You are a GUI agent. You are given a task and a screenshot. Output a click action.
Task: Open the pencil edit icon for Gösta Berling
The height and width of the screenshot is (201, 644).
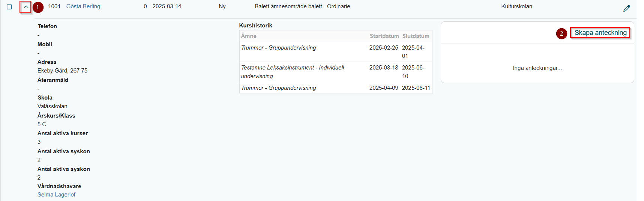(626, 8)
